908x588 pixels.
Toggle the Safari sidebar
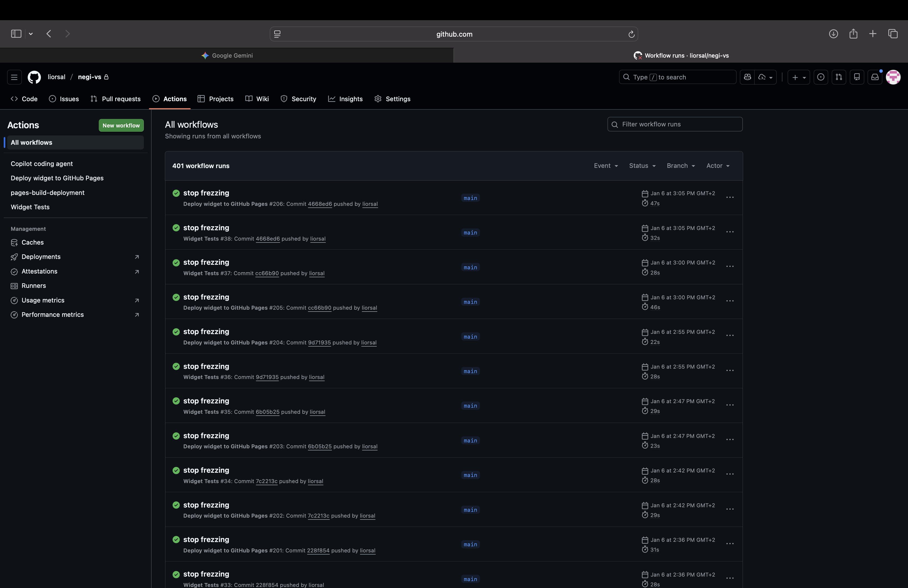point(16,33)
